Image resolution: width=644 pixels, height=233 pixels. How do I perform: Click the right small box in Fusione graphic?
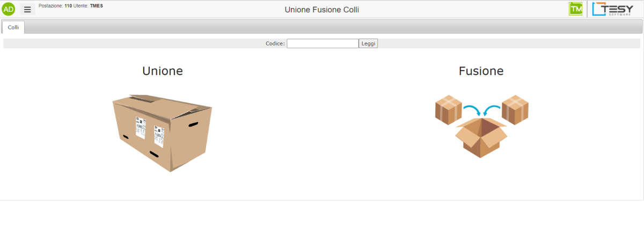pyautogui.click(x=515, y=109)
